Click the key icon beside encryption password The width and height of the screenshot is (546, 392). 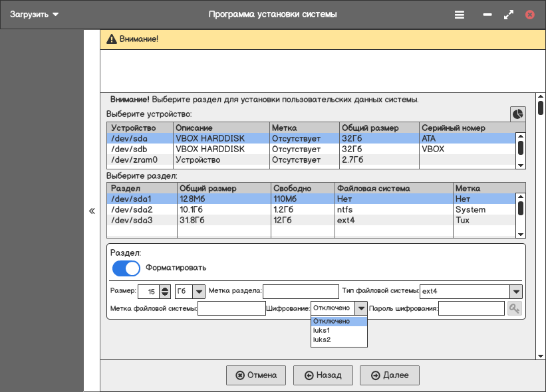tap(514, 308)
